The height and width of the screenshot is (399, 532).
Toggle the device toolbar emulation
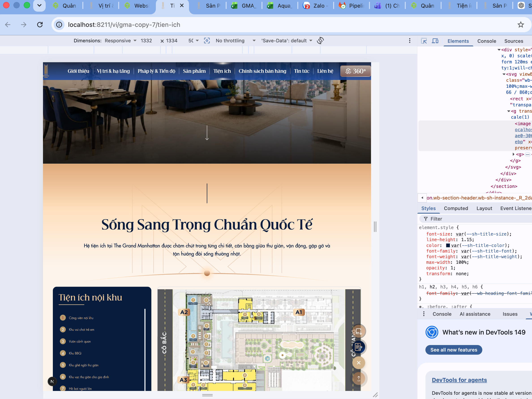(435, 41)
